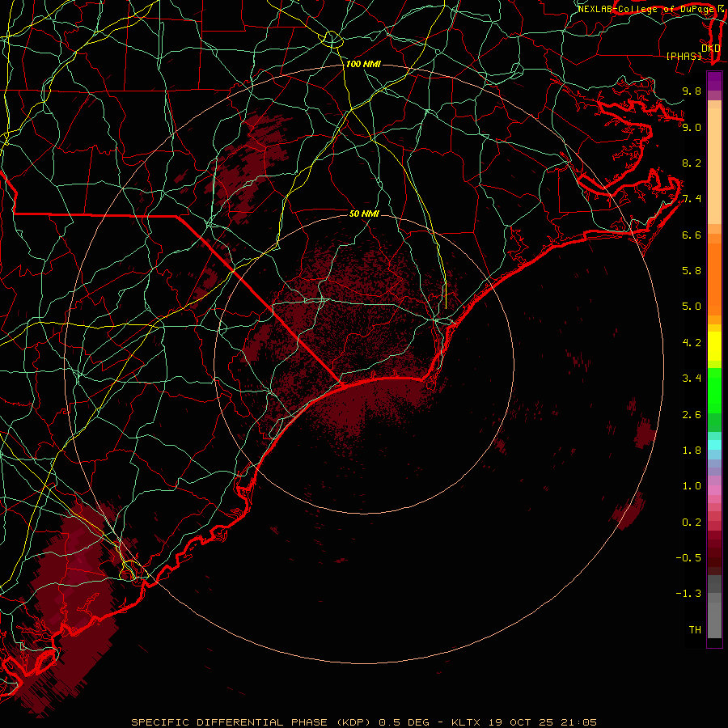Viewport: 728px width, 728px height.
Task: Pick the cyan segment on the color bar
Action: point(714,445)
